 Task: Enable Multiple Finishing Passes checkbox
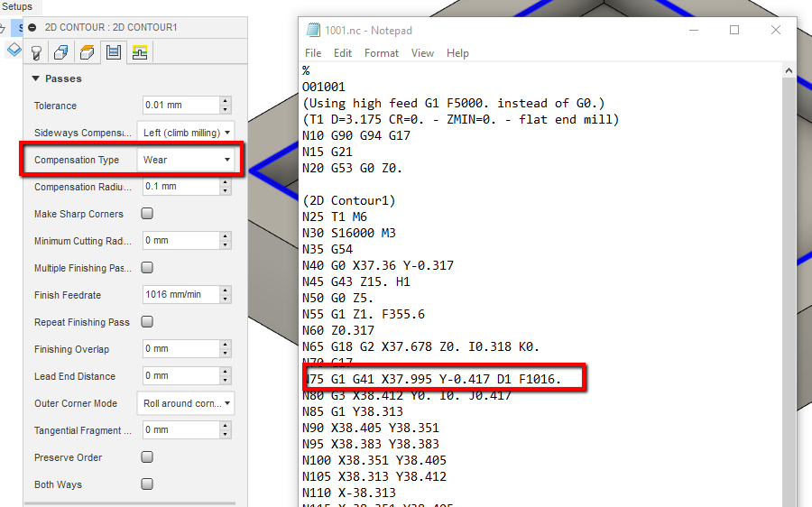147,268
